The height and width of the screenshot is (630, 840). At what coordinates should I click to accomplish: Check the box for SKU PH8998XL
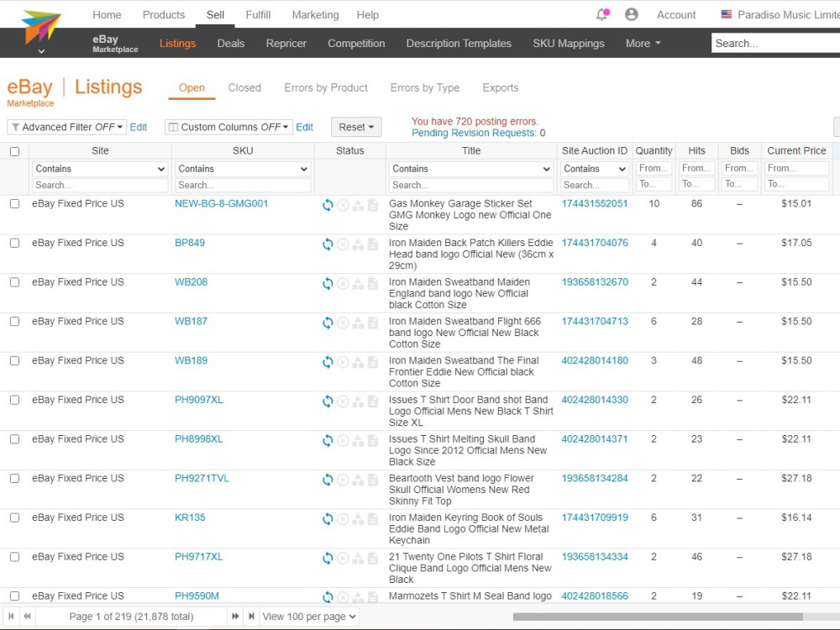pos(15,438)
